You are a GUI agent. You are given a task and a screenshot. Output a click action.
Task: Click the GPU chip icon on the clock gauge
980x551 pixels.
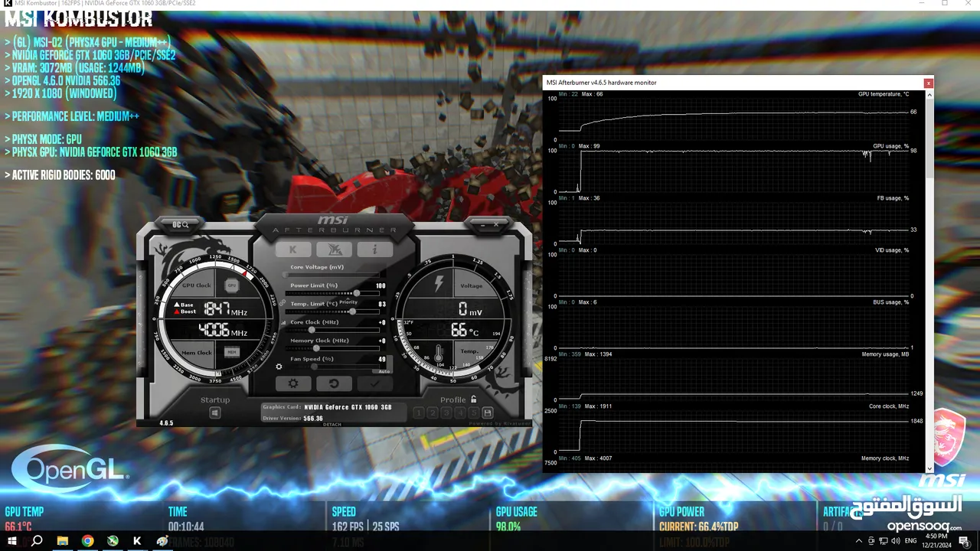(x=231, y=285)
